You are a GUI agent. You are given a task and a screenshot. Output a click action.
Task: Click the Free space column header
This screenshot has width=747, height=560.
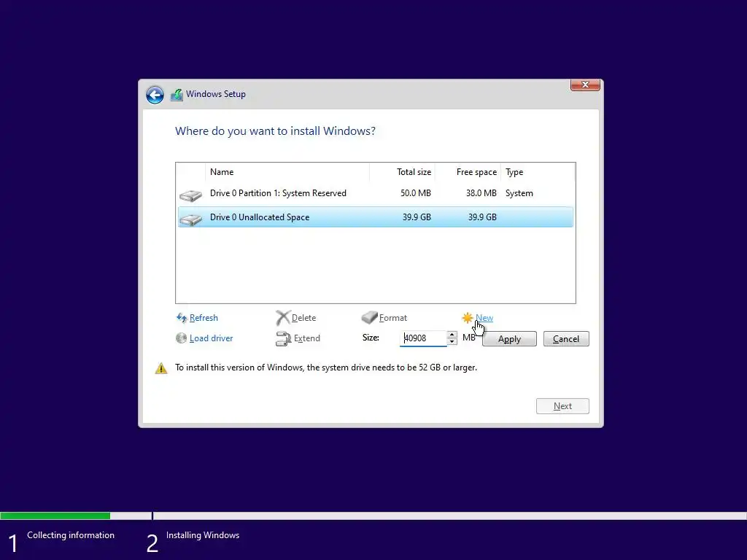(x=468, y=172)
